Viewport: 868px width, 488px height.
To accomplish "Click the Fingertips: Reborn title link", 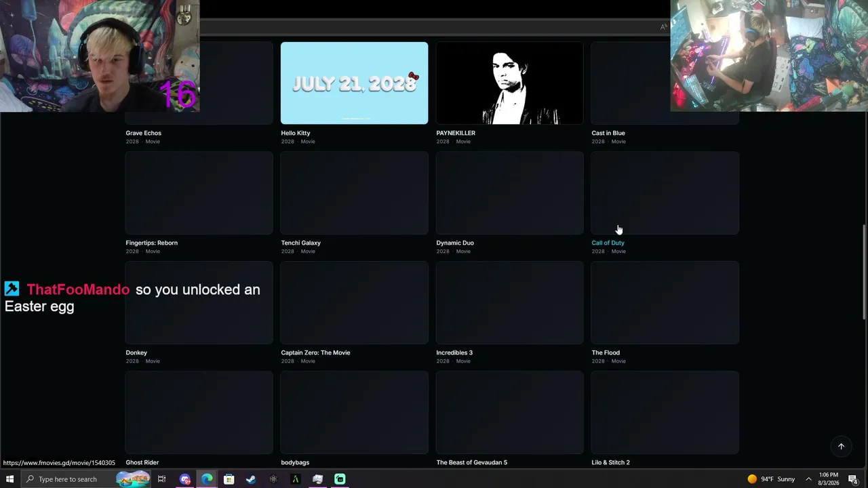I will click(151, 243).
